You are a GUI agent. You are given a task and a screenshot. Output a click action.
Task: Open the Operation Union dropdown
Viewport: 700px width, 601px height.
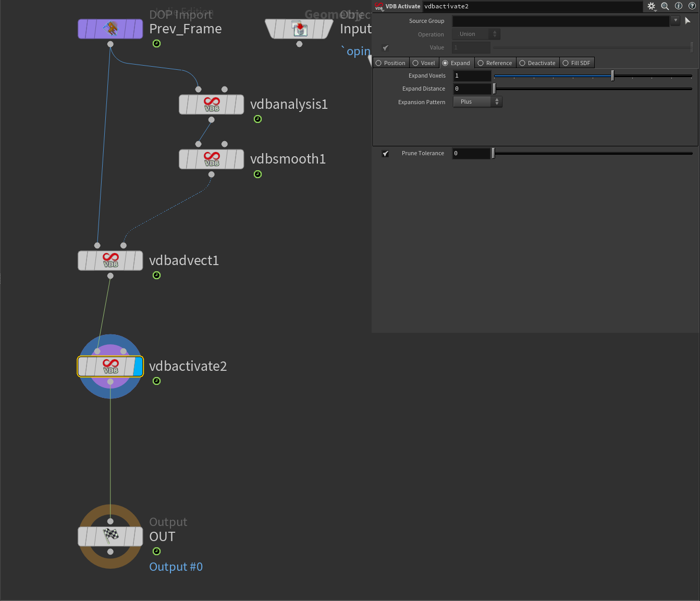point(476,34)
